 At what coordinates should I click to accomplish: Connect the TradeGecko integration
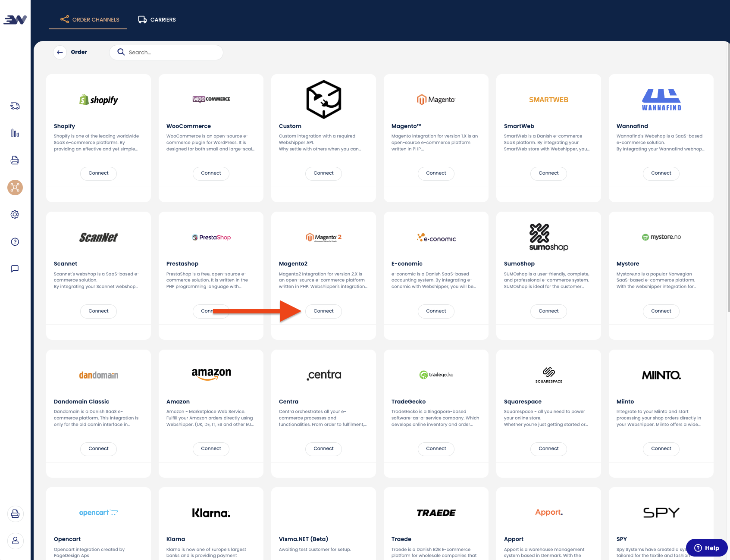point(436,449)
